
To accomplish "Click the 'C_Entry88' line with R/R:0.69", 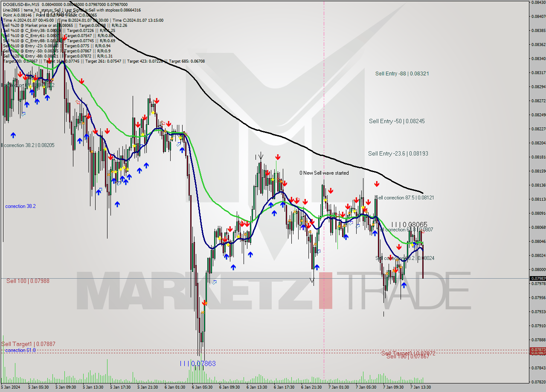I will click(x=59, y=40).
